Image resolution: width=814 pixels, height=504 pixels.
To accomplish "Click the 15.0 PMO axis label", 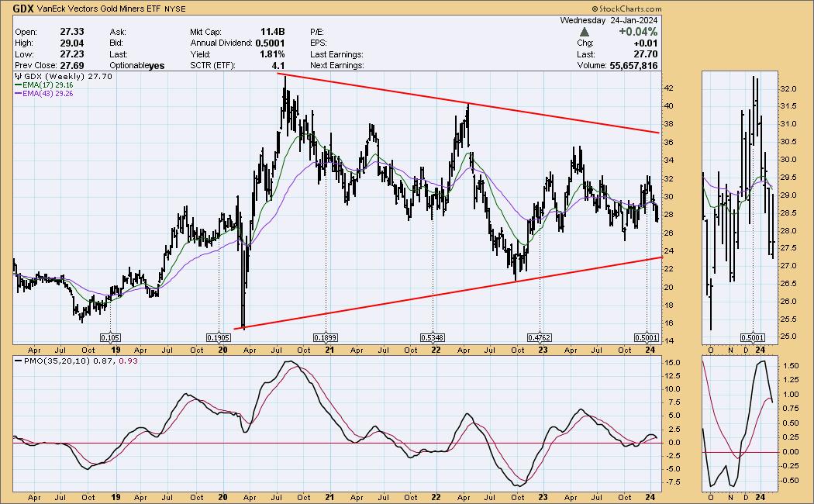I will click(673, 362).
